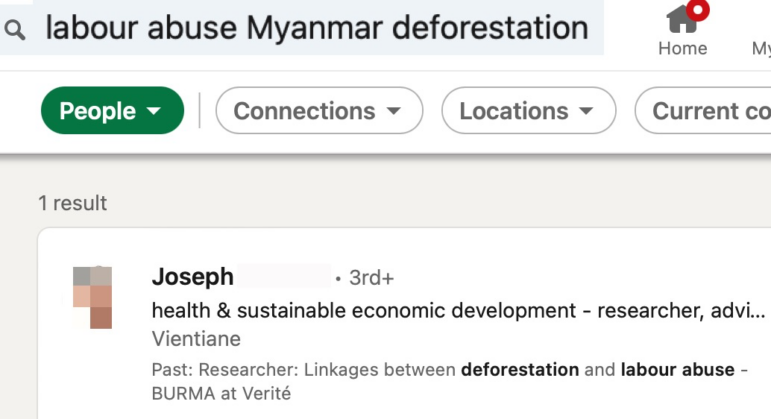
Task: Click the Locations caret arrow
Action: [586, 111]
